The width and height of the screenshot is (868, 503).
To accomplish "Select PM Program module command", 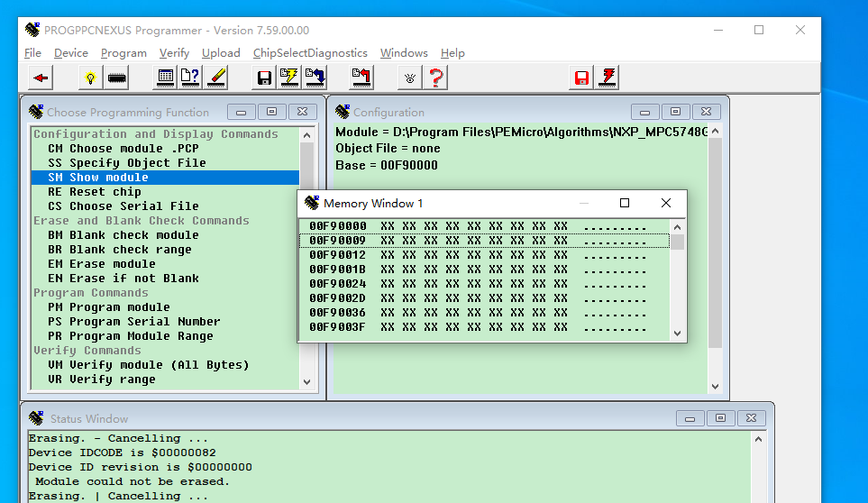I will point(165,306).
